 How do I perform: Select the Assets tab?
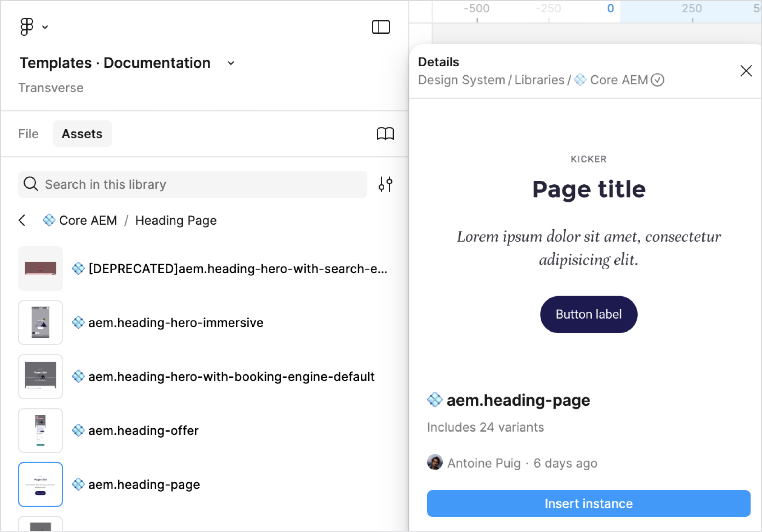point(82,133)
